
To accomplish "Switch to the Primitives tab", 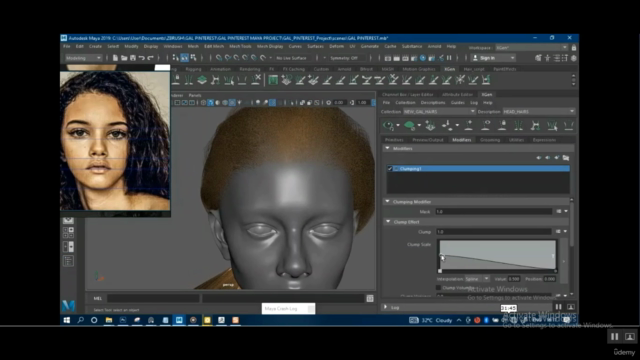I will pyautogui.click(x=394, y=140).
